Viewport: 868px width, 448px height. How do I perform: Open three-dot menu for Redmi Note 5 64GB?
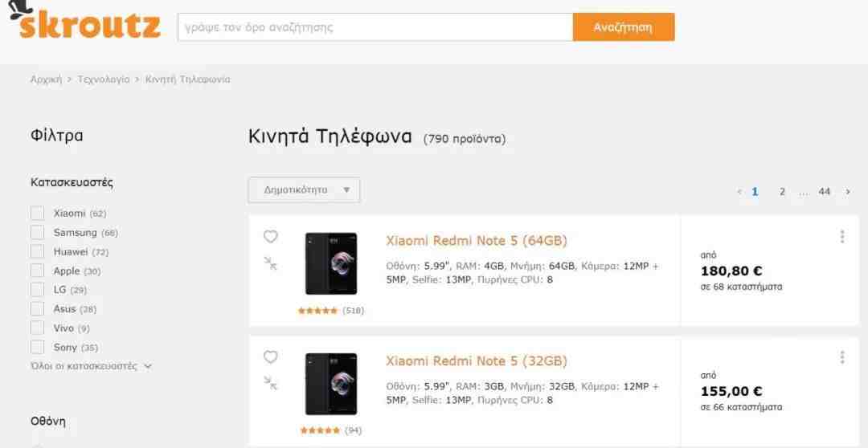coord(842,237)
